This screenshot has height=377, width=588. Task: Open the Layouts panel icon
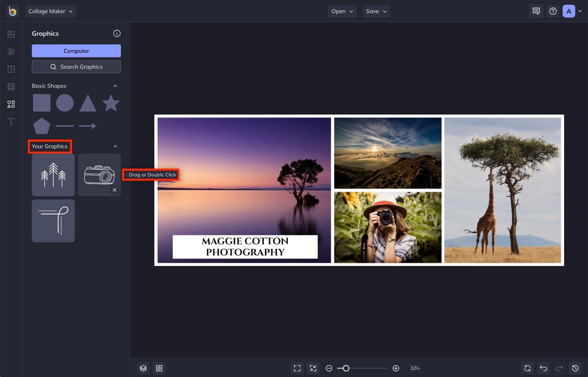[11, 69]
